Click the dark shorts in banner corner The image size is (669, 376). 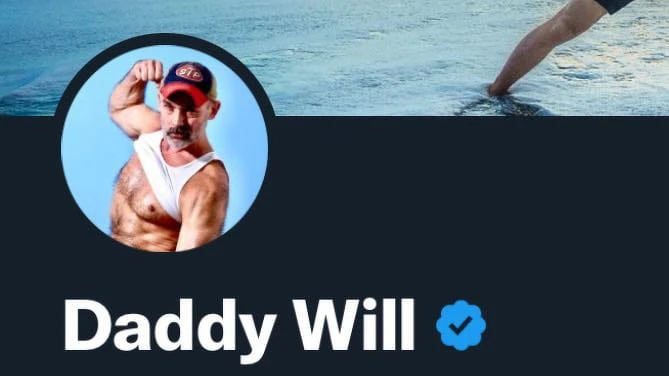[x=619, y=5]
